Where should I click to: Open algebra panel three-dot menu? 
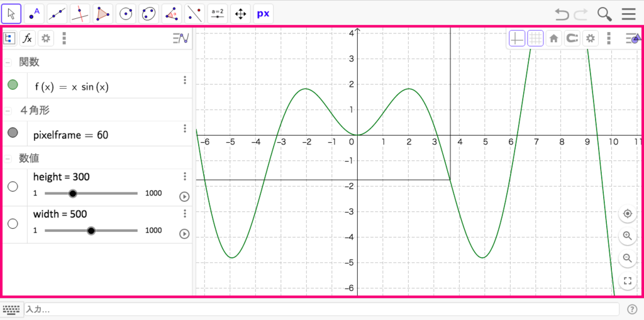point(64,38)
